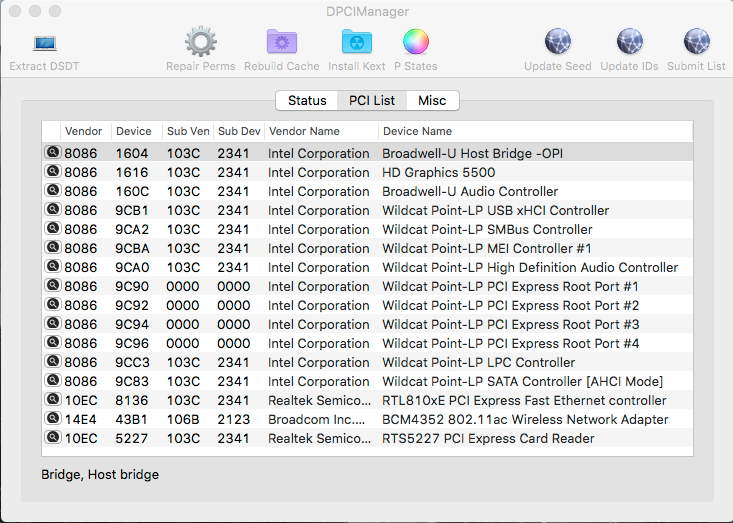
Task: Switch to the Status tab
Action: (307, 100)
